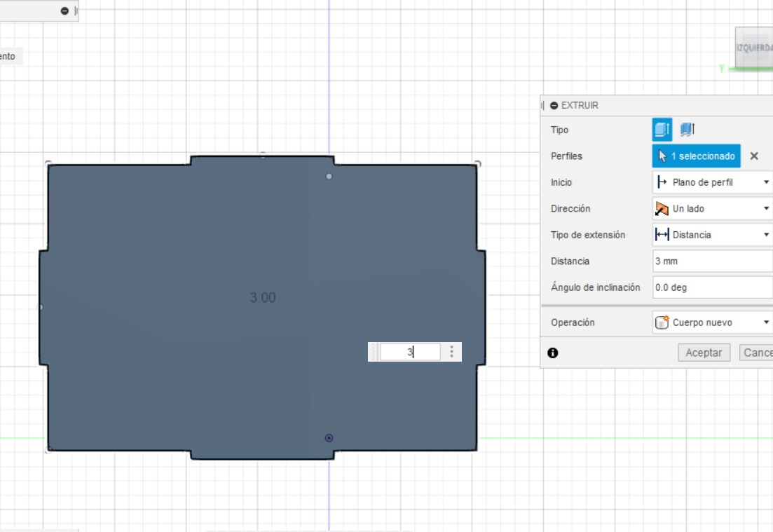773x532 pixels.
Task: Click the Ángulo de inclinación '0.0 deg' field
Action: (712, 287)
